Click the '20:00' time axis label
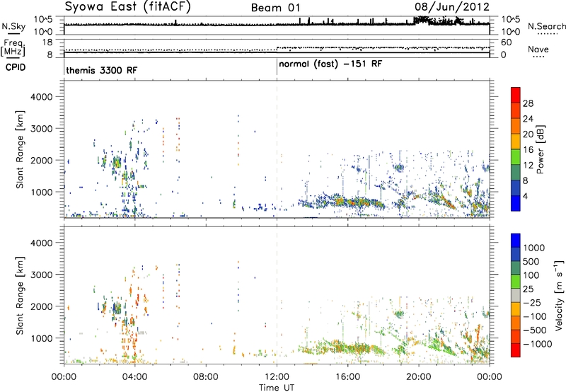 pyautogui.click(x=419, y=377)
